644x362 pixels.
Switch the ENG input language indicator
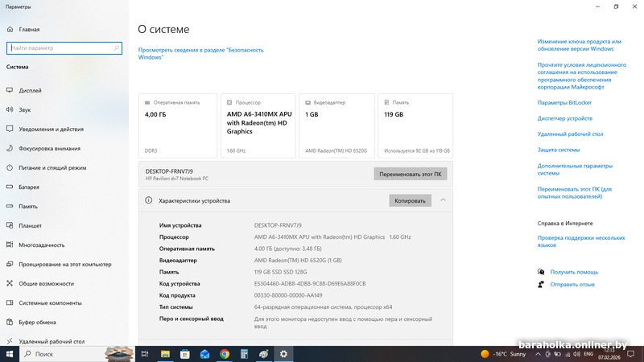point(588,354)
